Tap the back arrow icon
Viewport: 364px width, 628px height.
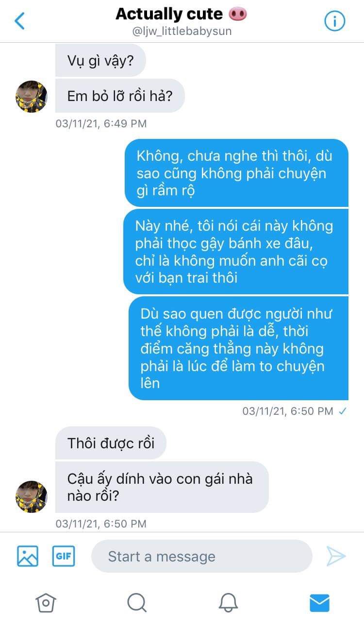click(x=19, y=21)
